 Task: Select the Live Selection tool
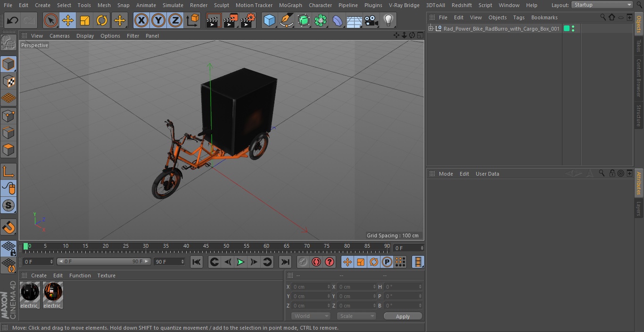[x=50, y=21]
